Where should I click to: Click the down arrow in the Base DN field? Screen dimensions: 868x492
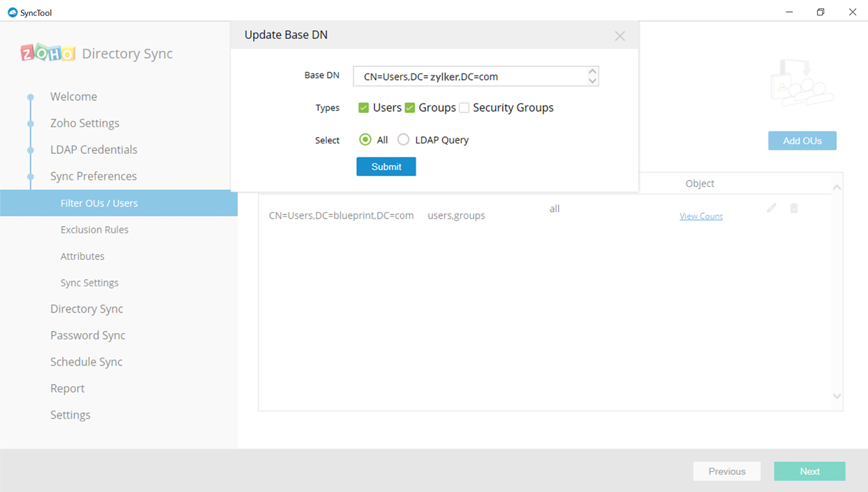tap(592, 81)
